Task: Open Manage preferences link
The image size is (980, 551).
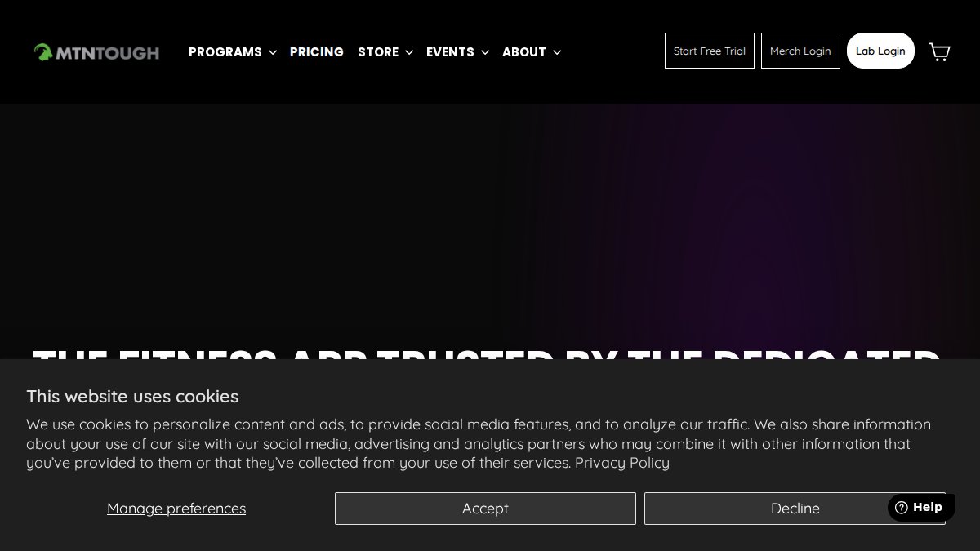Action: [176, 509]
